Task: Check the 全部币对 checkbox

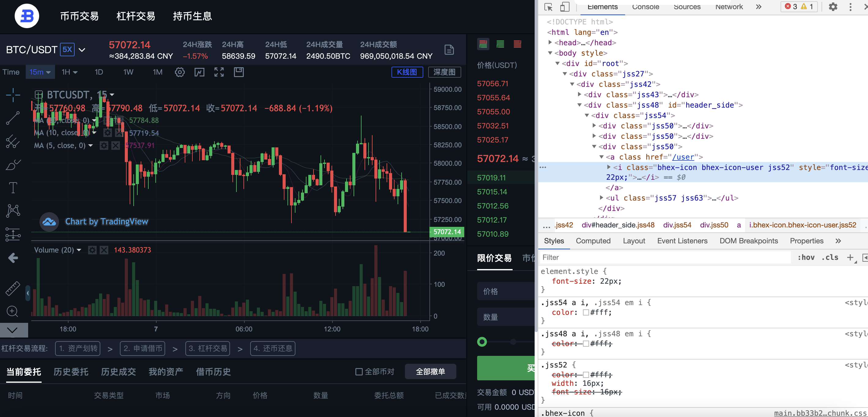Action: coord(359,371)
